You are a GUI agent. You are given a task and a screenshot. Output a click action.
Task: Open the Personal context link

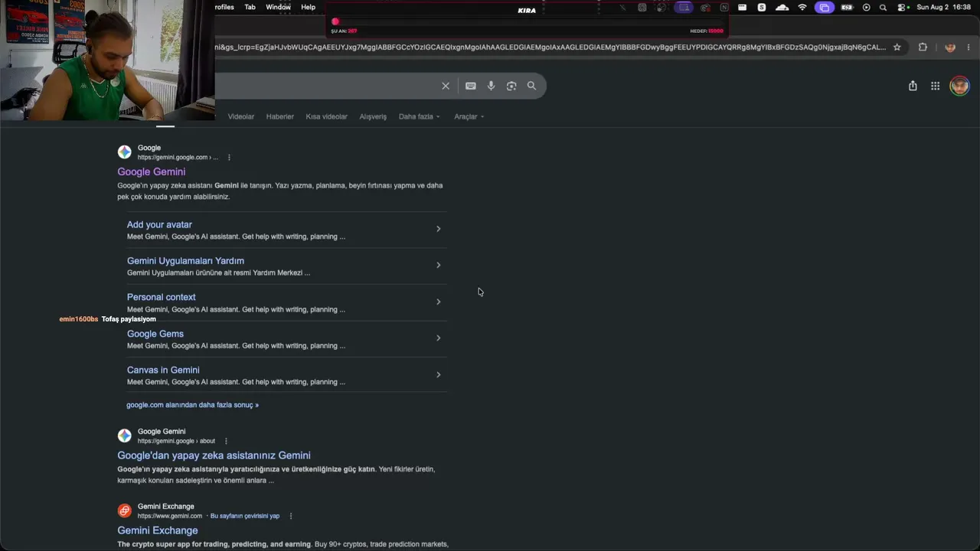click(162, 297)
